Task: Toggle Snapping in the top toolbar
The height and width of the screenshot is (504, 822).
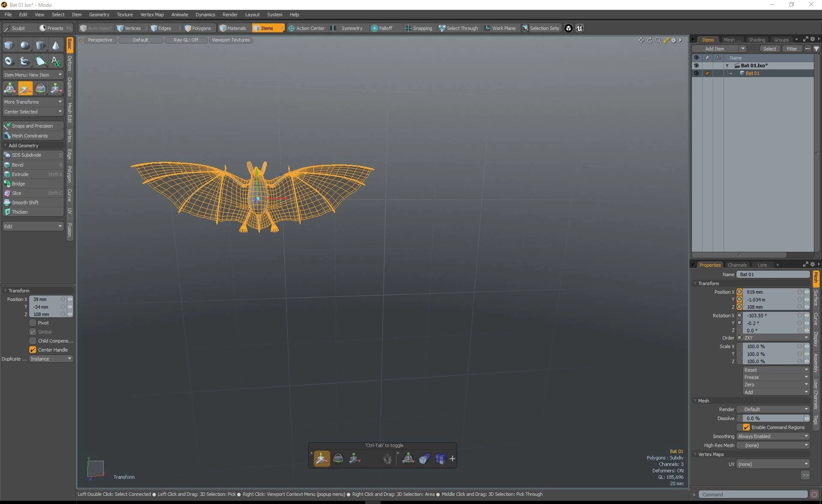Action: [418, 28]
